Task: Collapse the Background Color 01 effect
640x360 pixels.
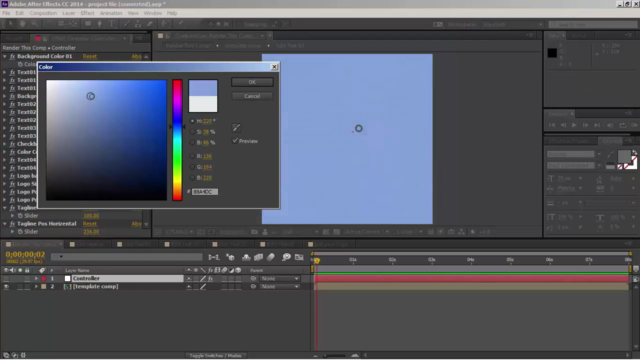Action: pos(5,56)
